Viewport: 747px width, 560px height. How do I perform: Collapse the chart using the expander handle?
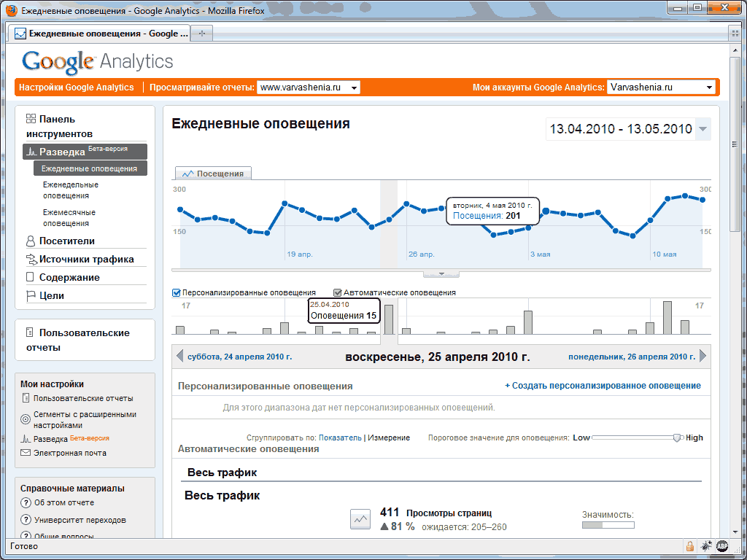pyautogui.click(x=441, y=274)
